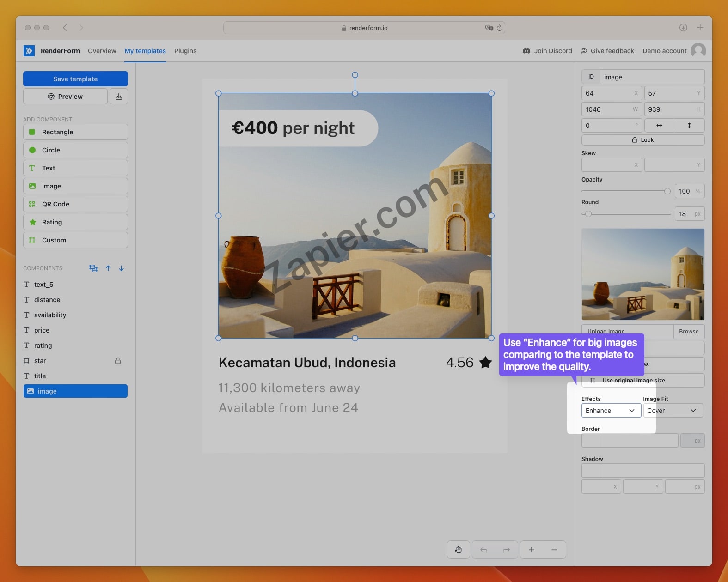728x582 pixels.
Task: Add an Image component
Action: [x=75, y=186]
